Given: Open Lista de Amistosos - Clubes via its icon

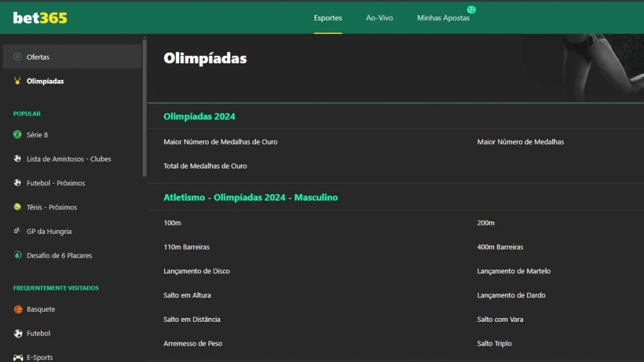Looking at the screenshot, I should 17,158.
